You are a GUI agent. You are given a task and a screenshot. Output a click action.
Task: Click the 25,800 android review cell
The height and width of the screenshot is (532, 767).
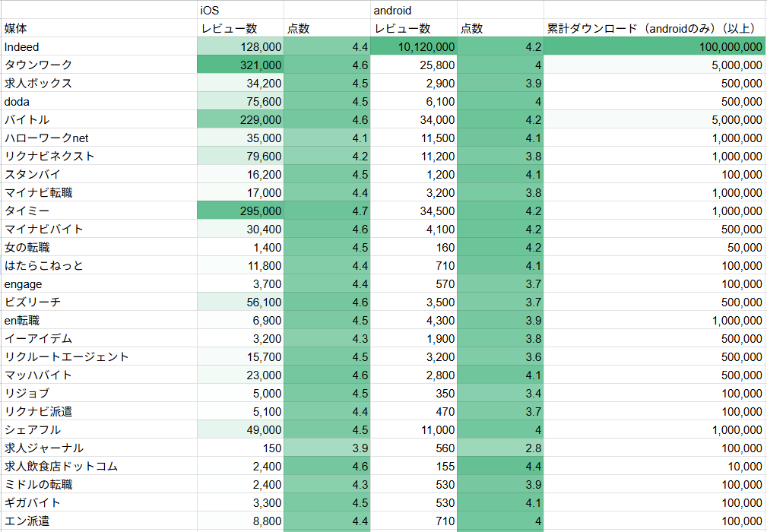(414, 65)
